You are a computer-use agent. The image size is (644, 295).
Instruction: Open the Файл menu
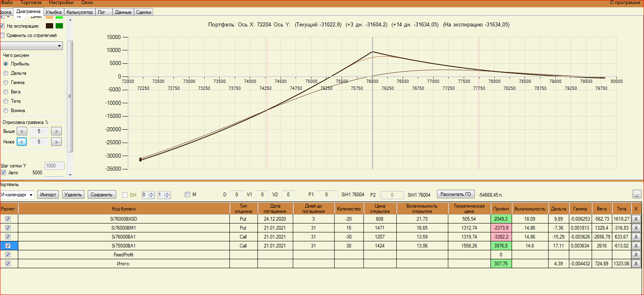[7, 3]
